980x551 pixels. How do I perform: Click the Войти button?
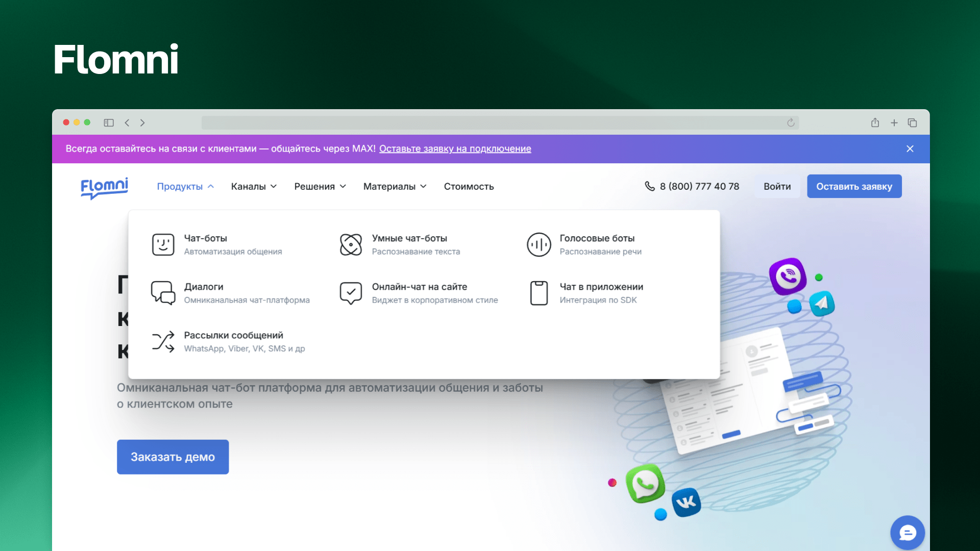[777, 186]
